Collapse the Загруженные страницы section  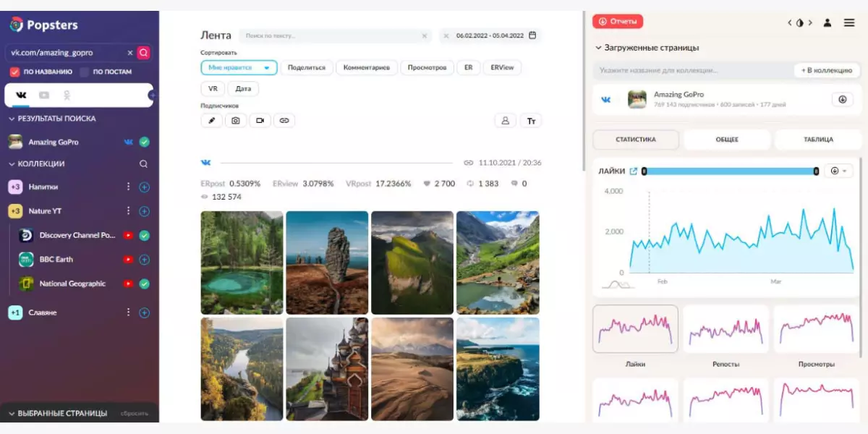pyautogui.click(x=598, y=48)
